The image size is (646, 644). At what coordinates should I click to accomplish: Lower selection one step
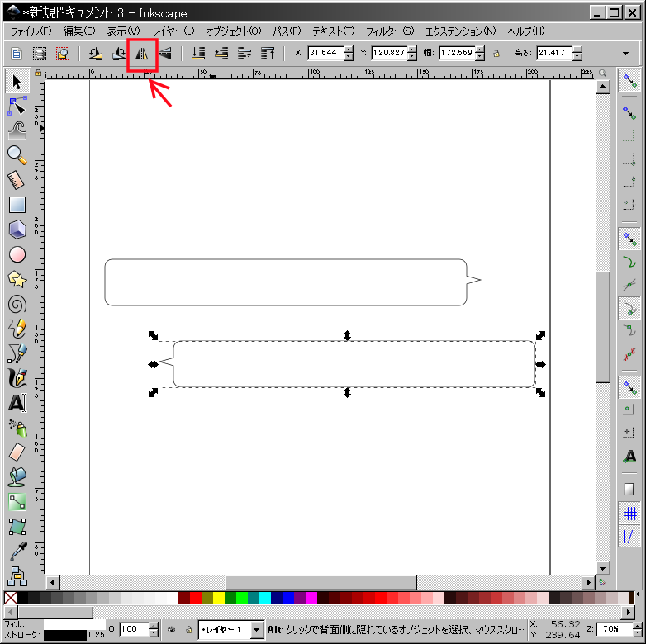[x=221, y=53]
